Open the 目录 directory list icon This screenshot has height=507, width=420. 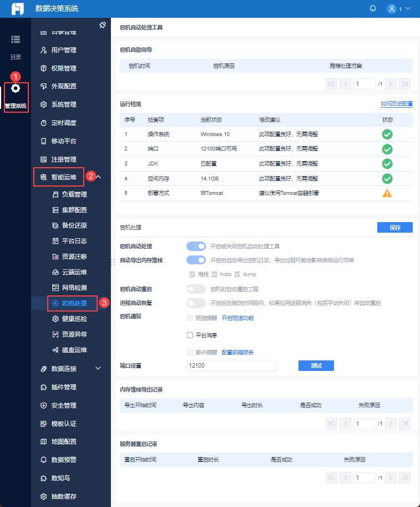[x=16, y=39]
